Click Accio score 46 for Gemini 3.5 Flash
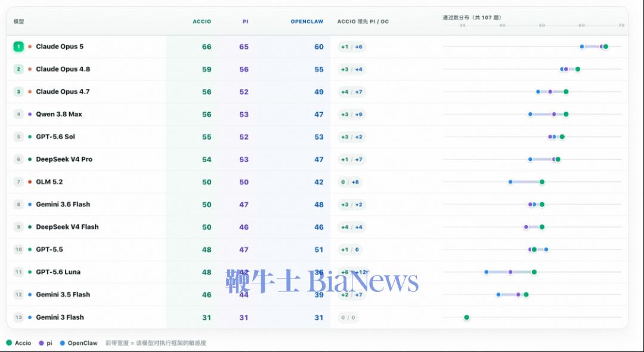This screenshot has height=352, width=644. 206,295
